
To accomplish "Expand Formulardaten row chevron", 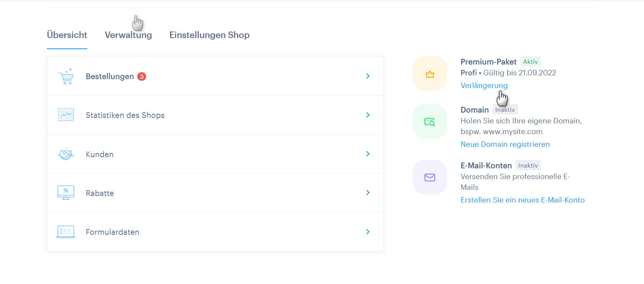I will coord(368,232).
